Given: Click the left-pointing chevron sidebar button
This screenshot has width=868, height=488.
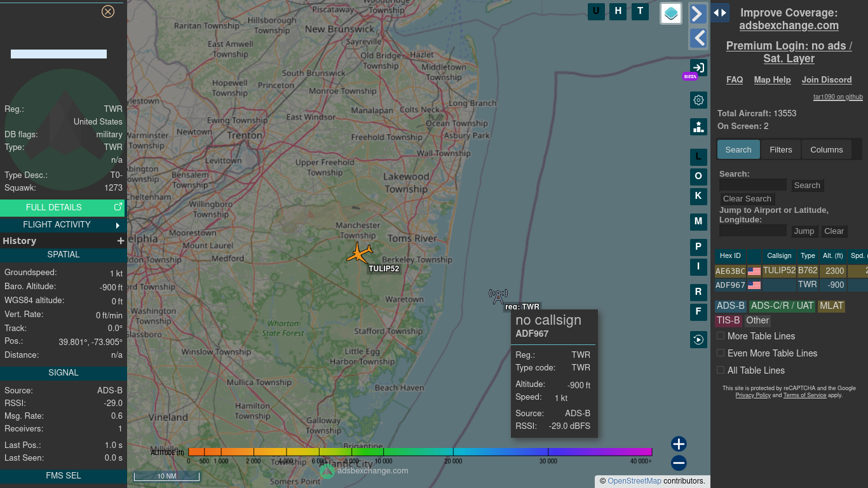Looking at the screenshot, I should tap(698, 38).
